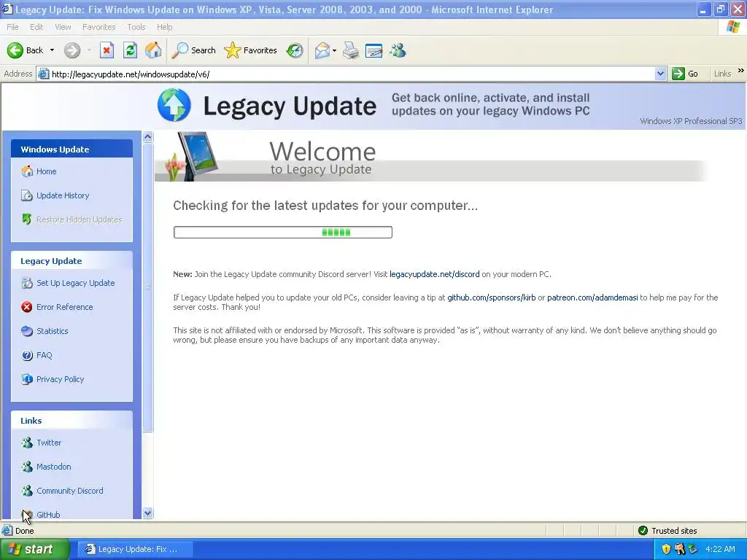Click the Mail envelope icon
The width and height of the screenshot is (747, 560).
coord(322,50)
